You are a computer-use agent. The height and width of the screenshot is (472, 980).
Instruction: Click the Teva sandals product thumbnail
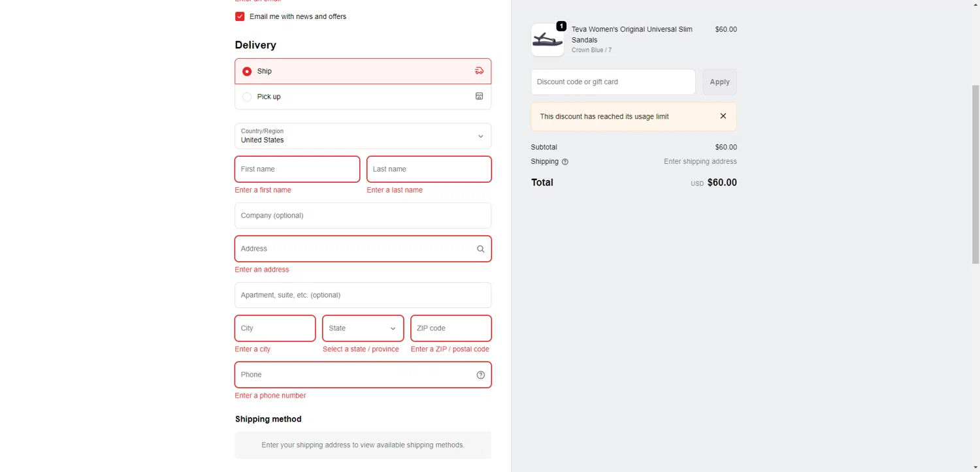547,40
